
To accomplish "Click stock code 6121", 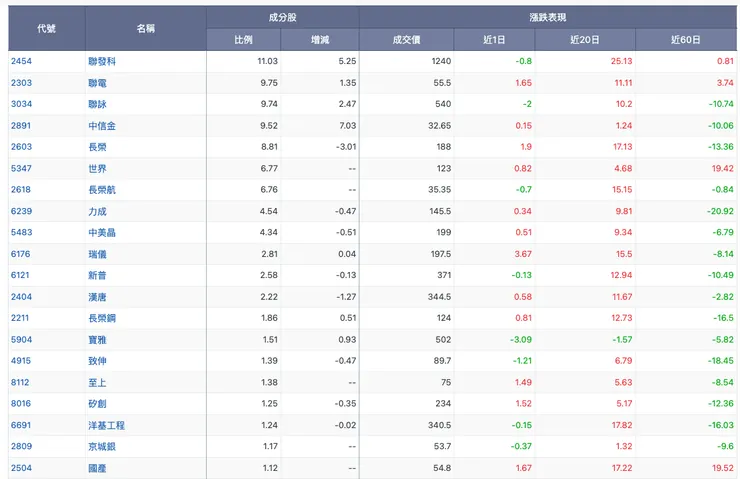I will click(x=20, y=275).
